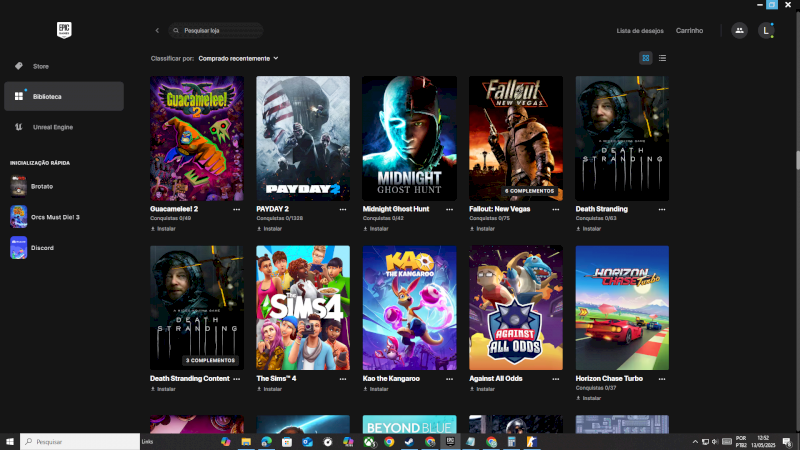Screen dimensions: 800x450
Task: Open the Biblioteca tab in the sidebar
Action: [x=46, y=96]
